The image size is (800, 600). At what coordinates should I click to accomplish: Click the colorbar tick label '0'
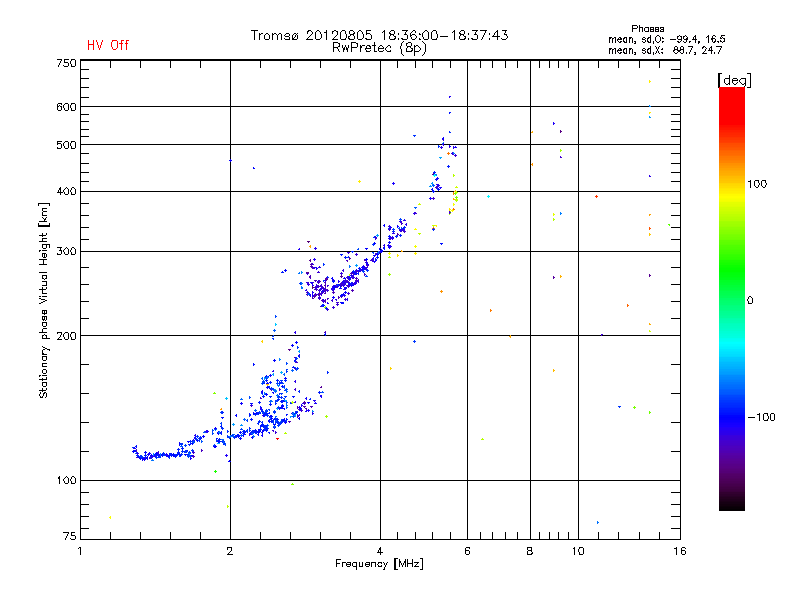click(750, 301)
